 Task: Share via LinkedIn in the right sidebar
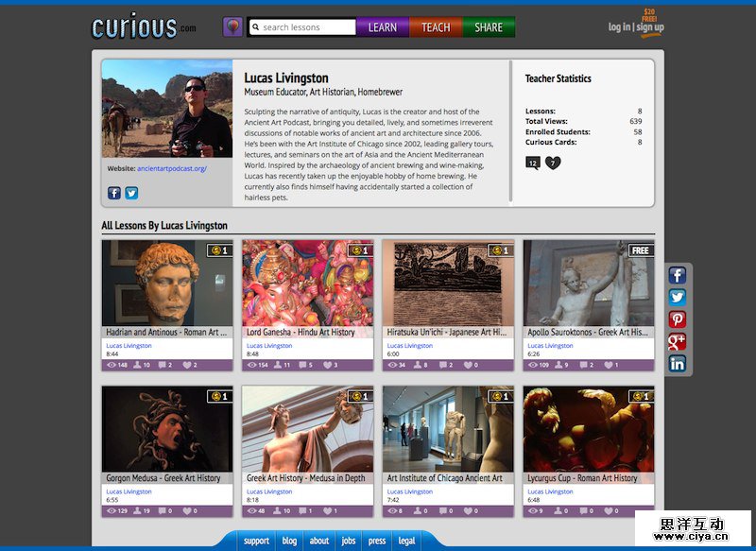678,363
